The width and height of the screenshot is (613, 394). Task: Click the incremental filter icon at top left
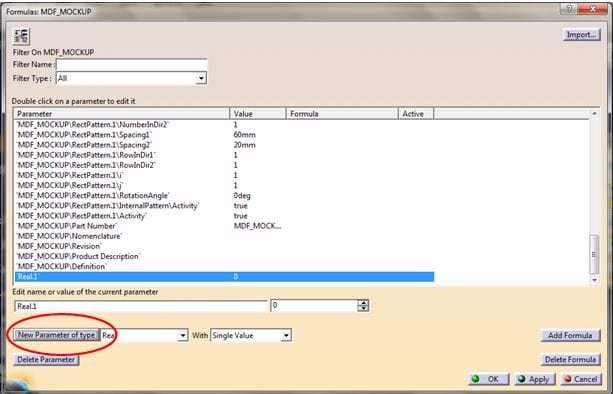point(21,36)
